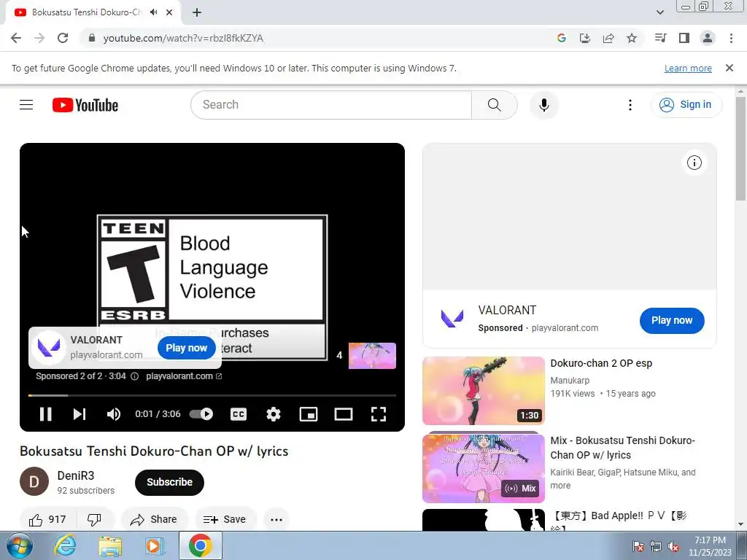Mute the player volume speaker icon

click(x=113, y=414)
